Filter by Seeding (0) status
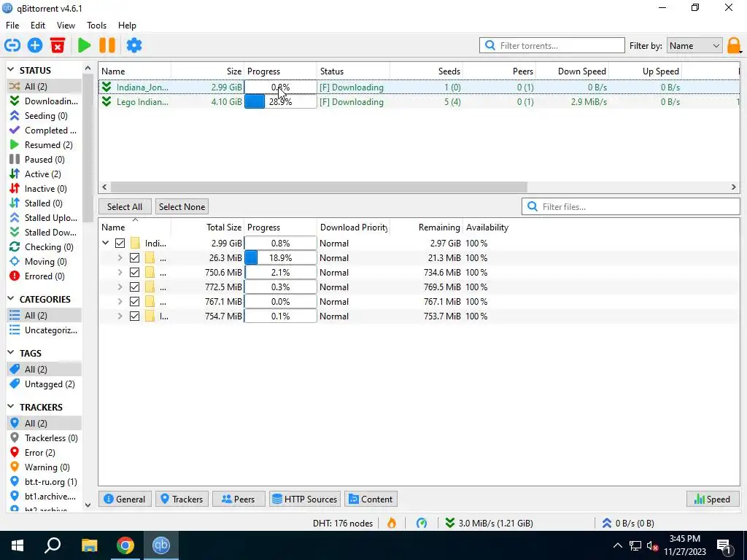The height and width of the screenshot is (560, 747). [44, 116]
